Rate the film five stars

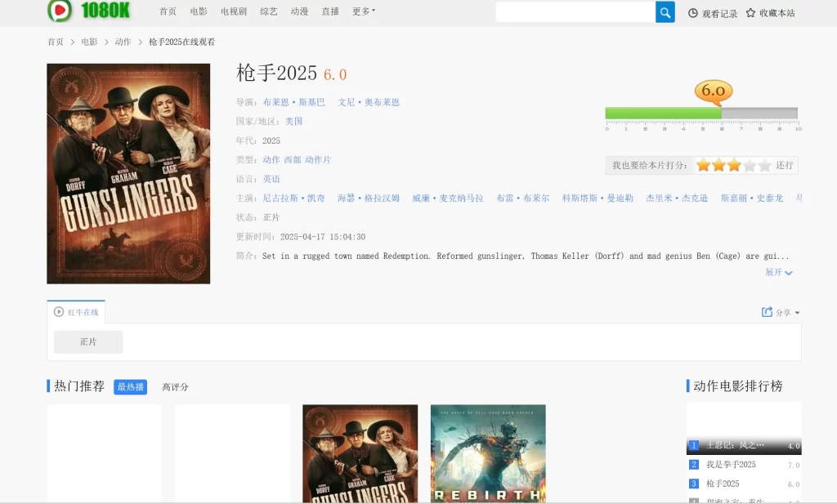[x=764, y=166]
